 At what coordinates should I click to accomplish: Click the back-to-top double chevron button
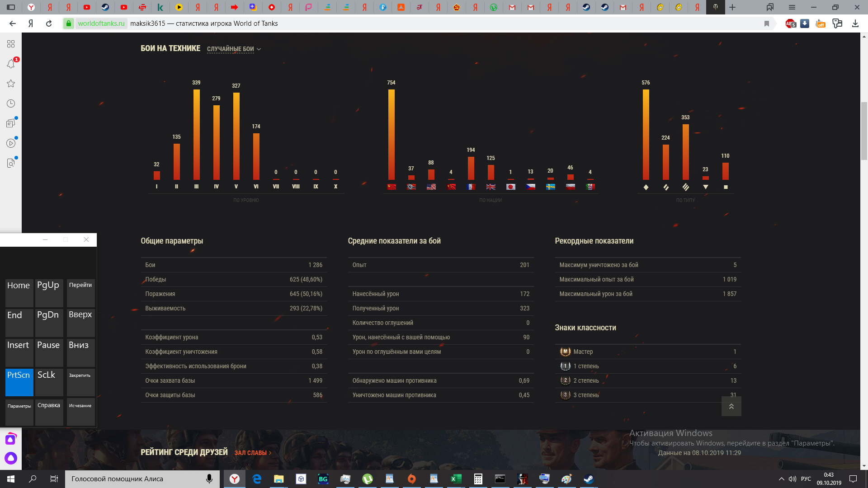(731, 406)
